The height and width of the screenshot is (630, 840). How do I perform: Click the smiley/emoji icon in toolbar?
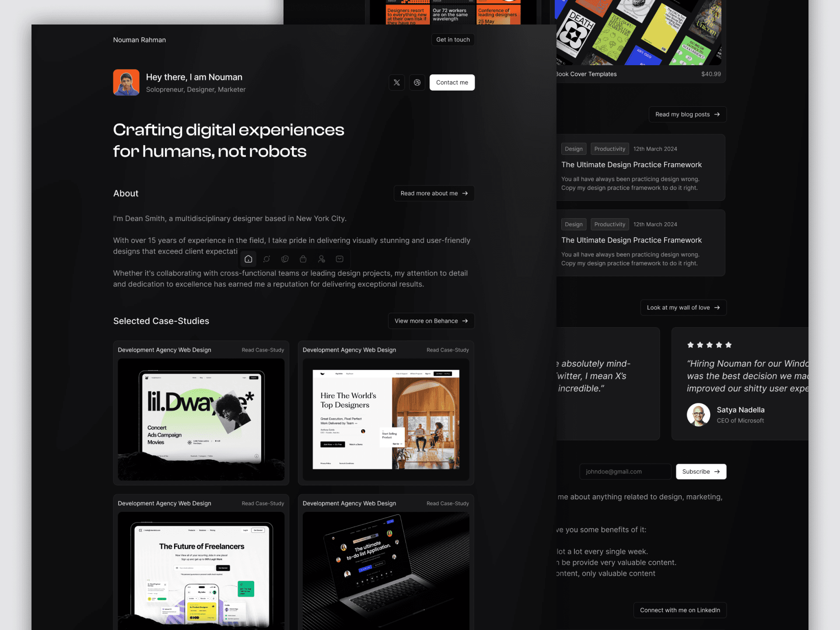pos(286,259)
